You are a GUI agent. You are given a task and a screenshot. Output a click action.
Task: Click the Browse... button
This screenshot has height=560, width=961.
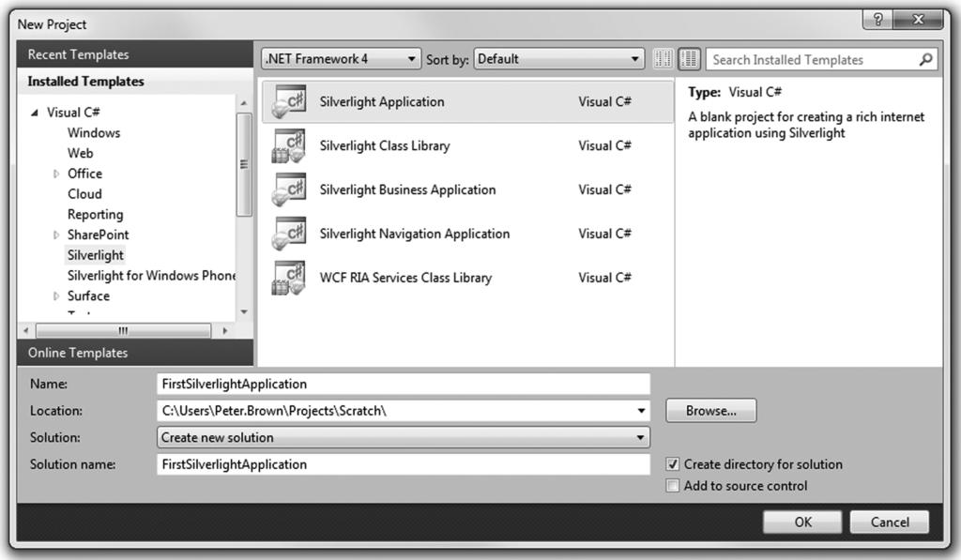click(x=711, y=411)
